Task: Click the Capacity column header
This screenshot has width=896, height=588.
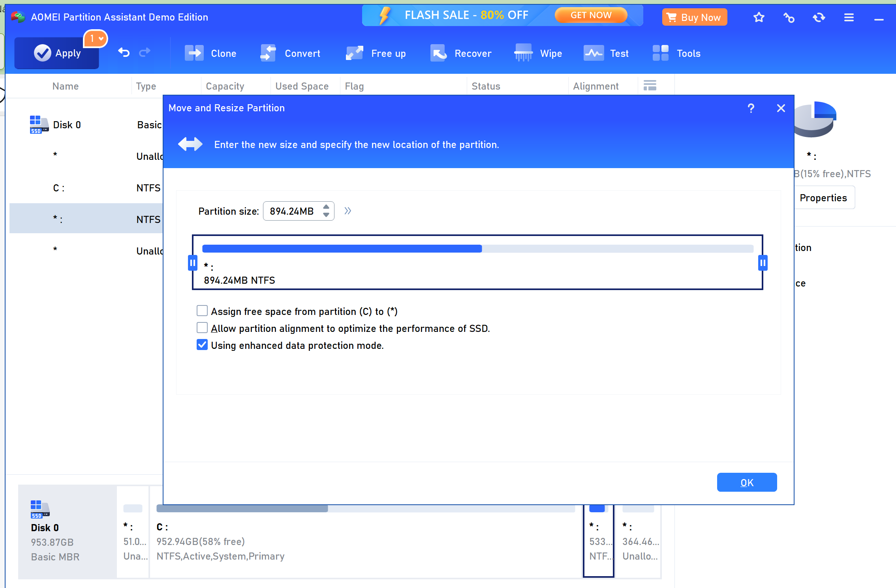Action: (x=225, y=86)
